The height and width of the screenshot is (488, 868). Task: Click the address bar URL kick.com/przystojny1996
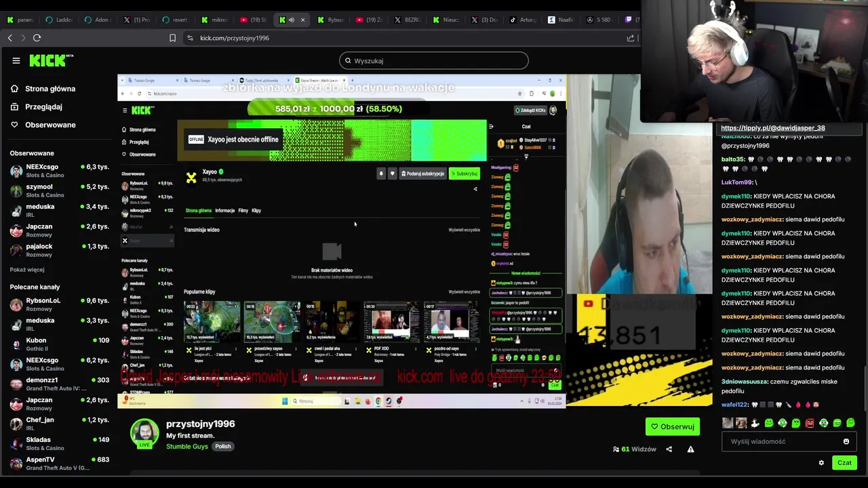tap(235, 38)
